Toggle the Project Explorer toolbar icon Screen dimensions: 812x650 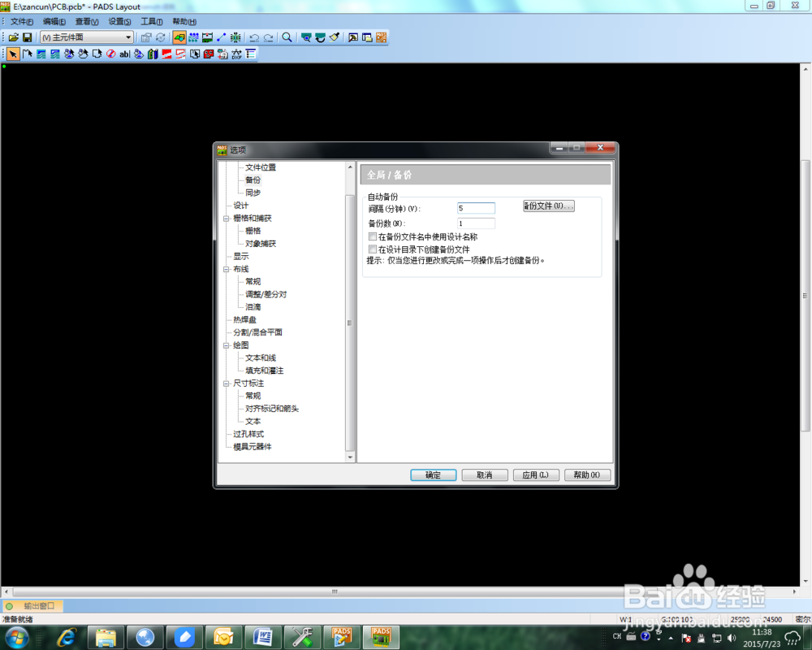(x=367, y=37)
